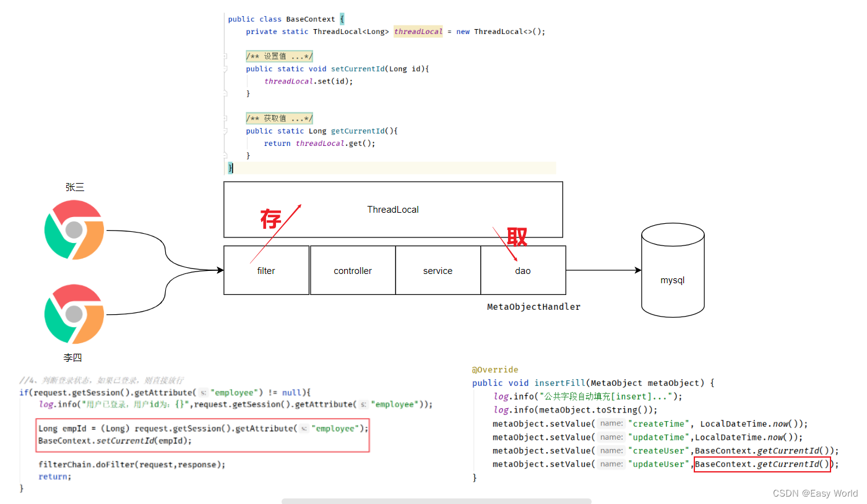Viewport: 867px width, 504px height.
Task: Expand the collapsed 设置值 comment
Action: [x=279, y=56]
